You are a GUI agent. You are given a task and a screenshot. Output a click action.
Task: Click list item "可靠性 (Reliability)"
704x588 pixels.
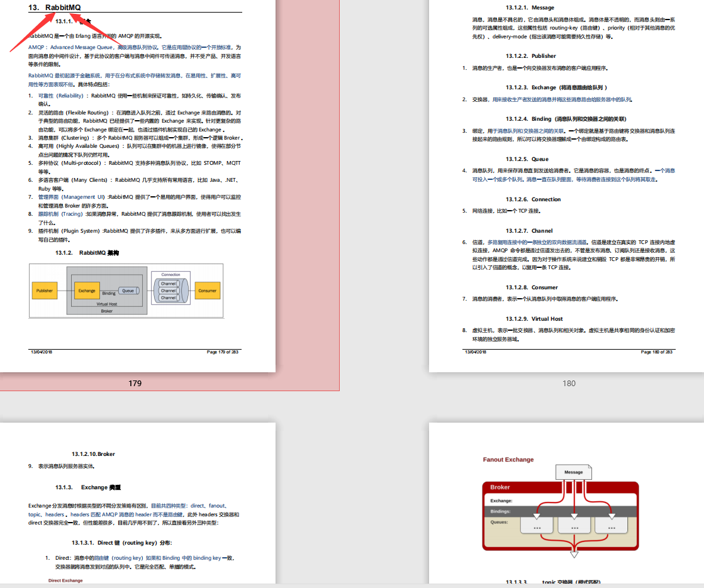pos(60,96)
